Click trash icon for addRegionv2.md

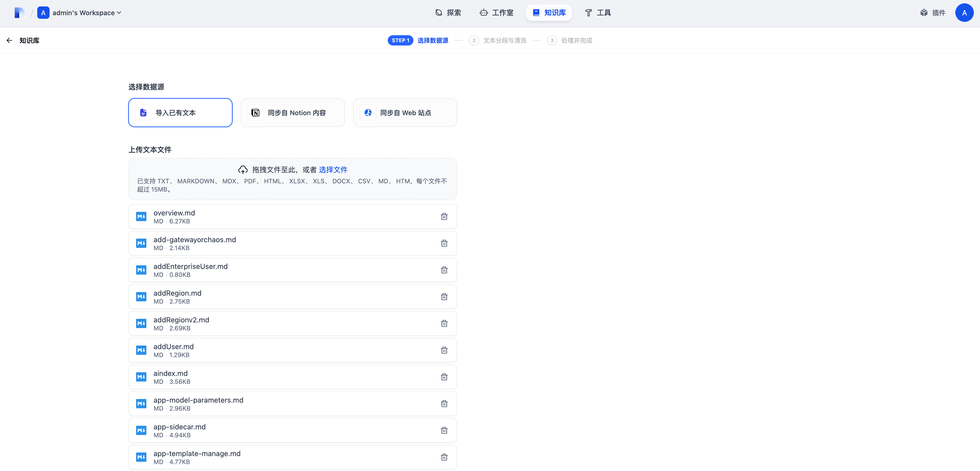[x=444, y=324]
